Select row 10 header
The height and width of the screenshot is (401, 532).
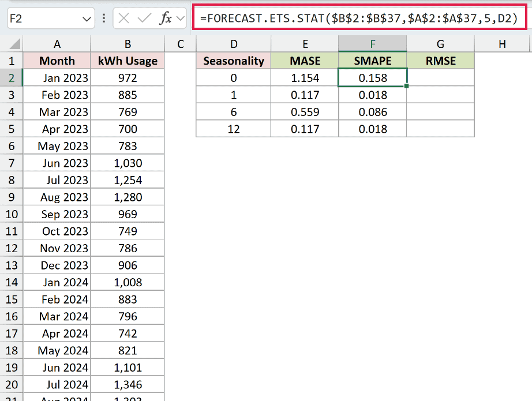(x=11, y=215)
